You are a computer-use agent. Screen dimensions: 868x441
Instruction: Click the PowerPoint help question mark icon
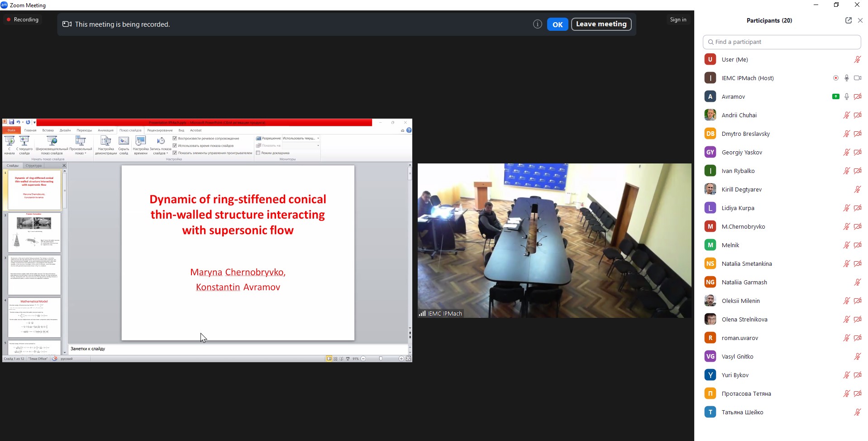coord(409,130)
